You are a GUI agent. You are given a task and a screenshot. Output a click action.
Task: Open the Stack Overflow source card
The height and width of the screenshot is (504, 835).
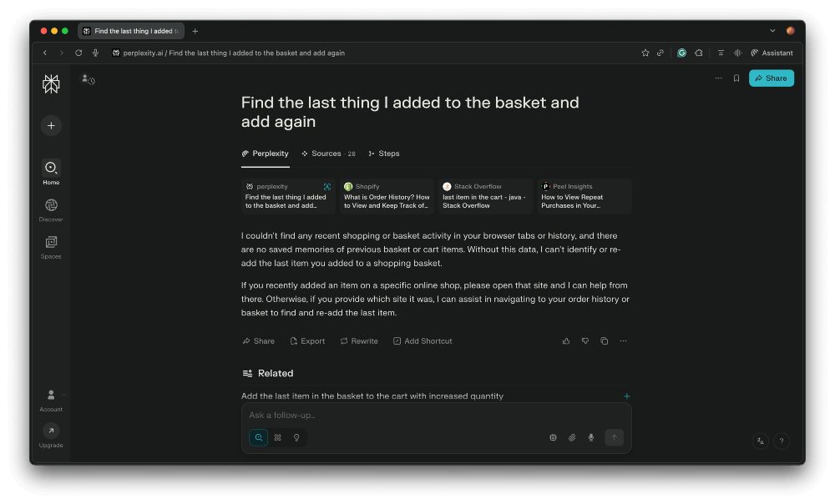point(486,196)
